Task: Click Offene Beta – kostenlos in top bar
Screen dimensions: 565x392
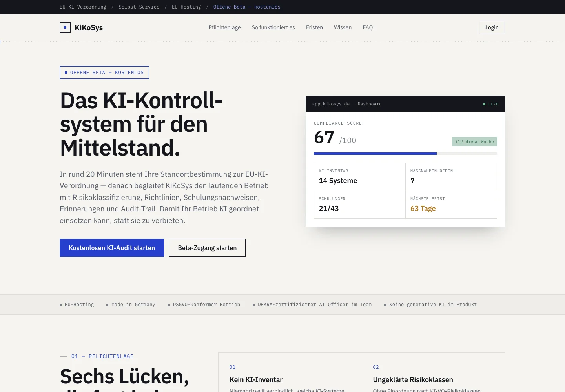Action: click(247, 7)
